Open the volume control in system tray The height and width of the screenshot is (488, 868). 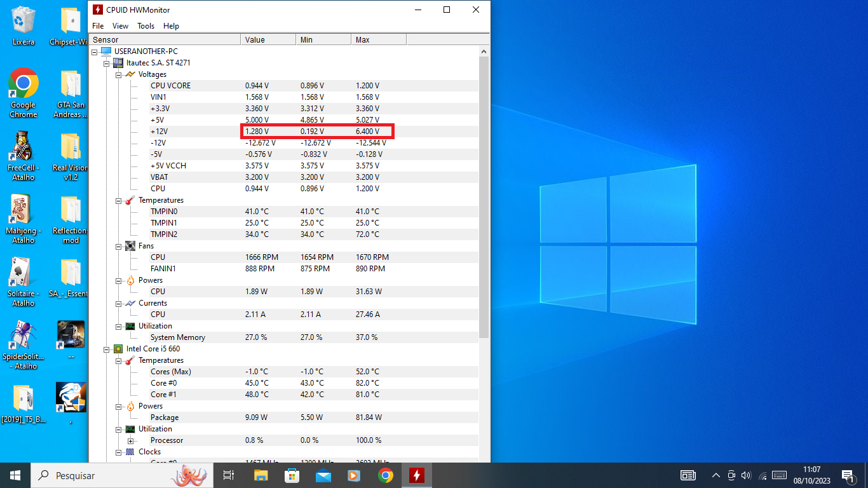click(746, 475)
